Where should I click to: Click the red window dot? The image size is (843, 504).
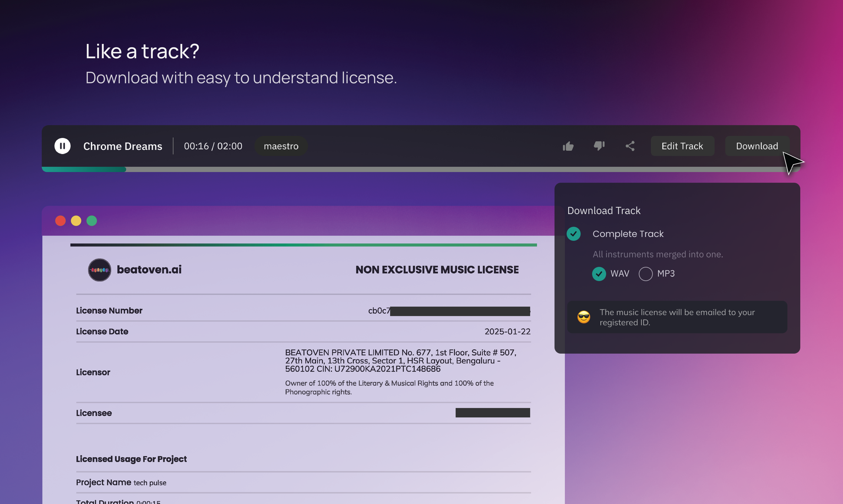coord(61,221)
